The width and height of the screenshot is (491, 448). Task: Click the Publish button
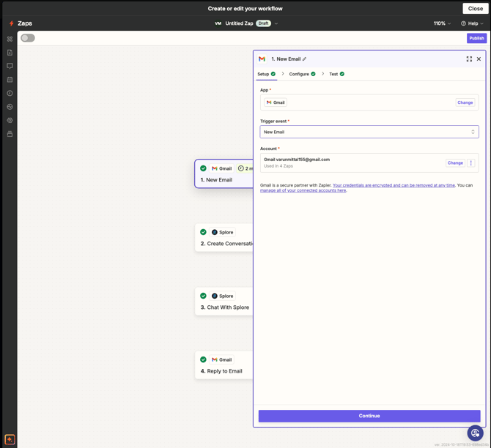[x=476, y=38]
